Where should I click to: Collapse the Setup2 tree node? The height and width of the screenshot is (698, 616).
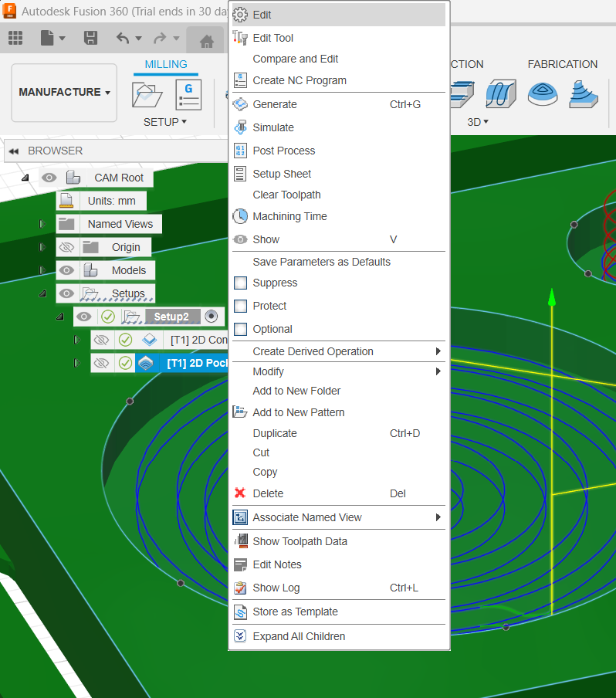tap(59, 317)
